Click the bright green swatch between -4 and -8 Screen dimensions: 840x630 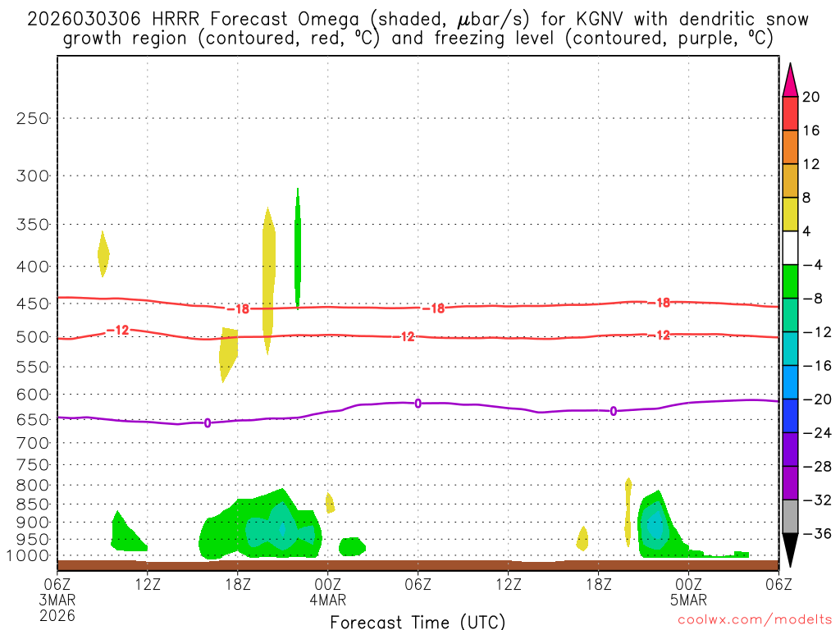tap(790, 281)
